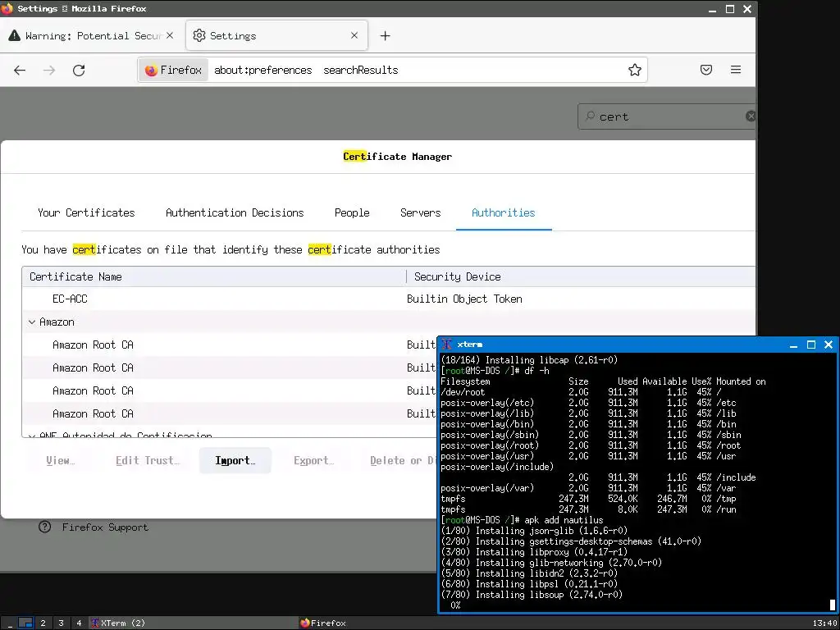Activate Firefox from the taskbar
Screen dimensions: 840x630
click(323, 623)
